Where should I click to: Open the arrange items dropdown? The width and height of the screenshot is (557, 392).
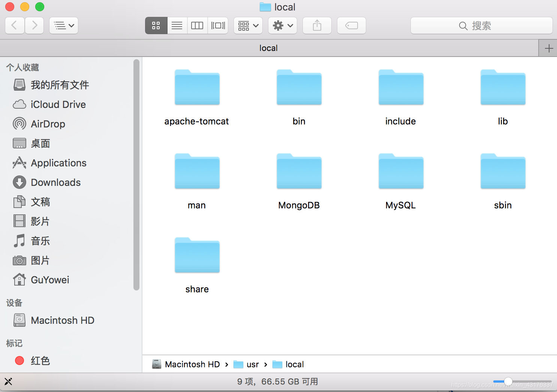[x=248, y=25]
